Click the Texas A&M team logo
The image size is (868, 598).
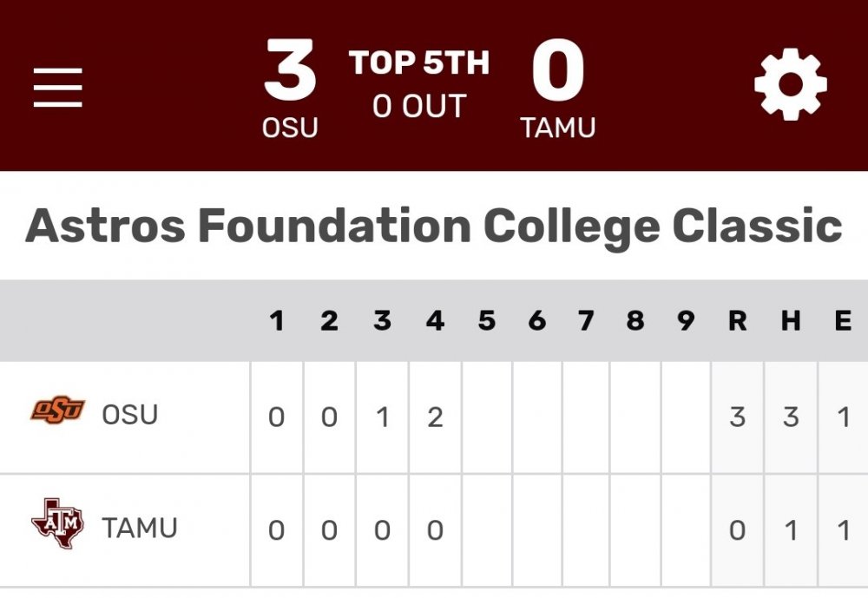pos(58,523)
